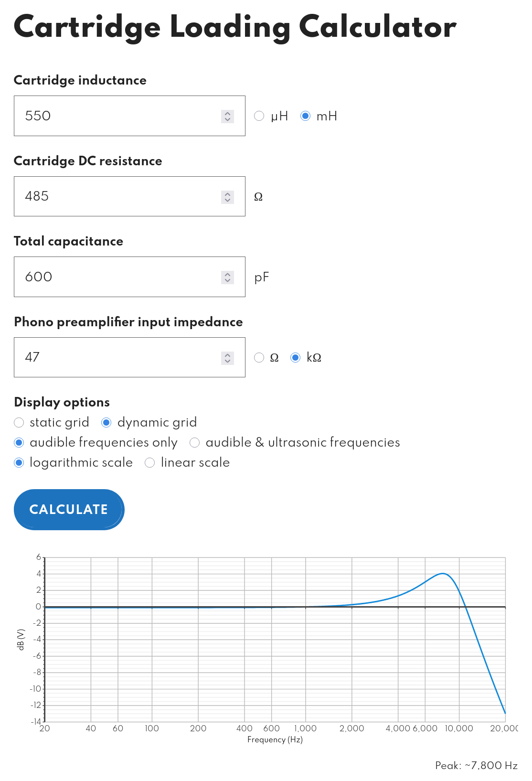Click the response curve peak on chart
Screen dimensions: 532x781
[x=443, y=573]
